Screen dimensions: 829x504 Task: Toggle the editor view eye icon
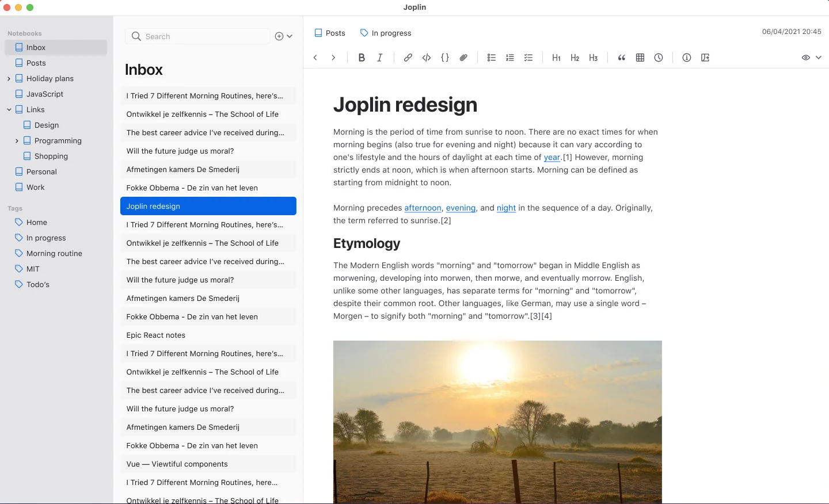coord(806,58)
